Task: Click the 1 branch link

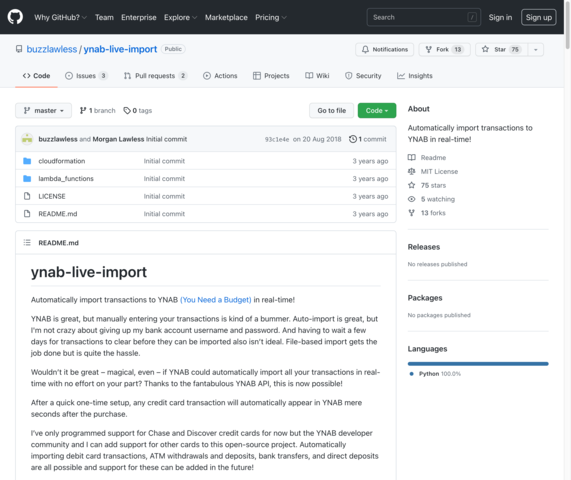Action: 97,110
